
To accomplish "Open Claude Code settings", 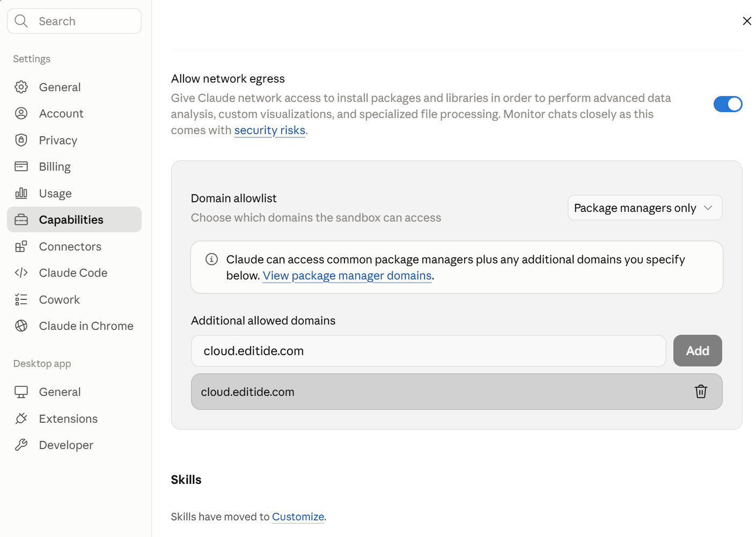I will 74,273.
